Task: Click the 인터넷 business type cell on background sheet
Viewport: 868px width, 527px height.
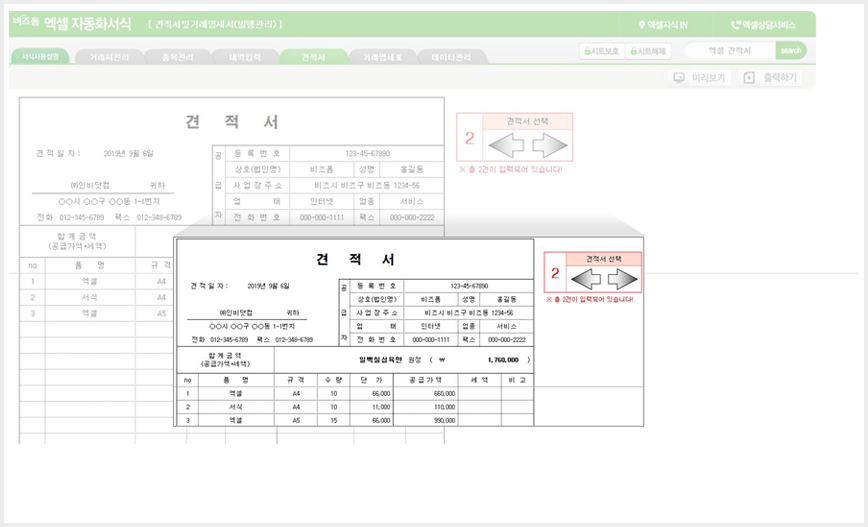Action: point(322,202)
